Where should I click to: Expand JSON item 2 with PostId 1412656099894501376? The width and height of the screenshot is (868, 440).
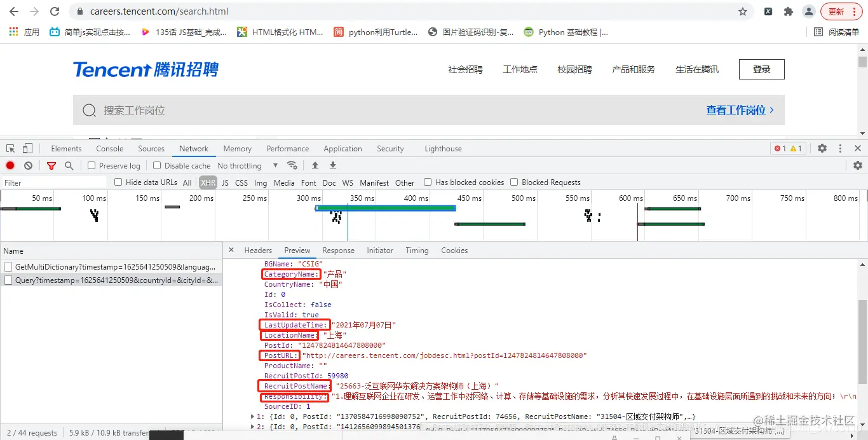pyautogui.click(x=254, y=427)
